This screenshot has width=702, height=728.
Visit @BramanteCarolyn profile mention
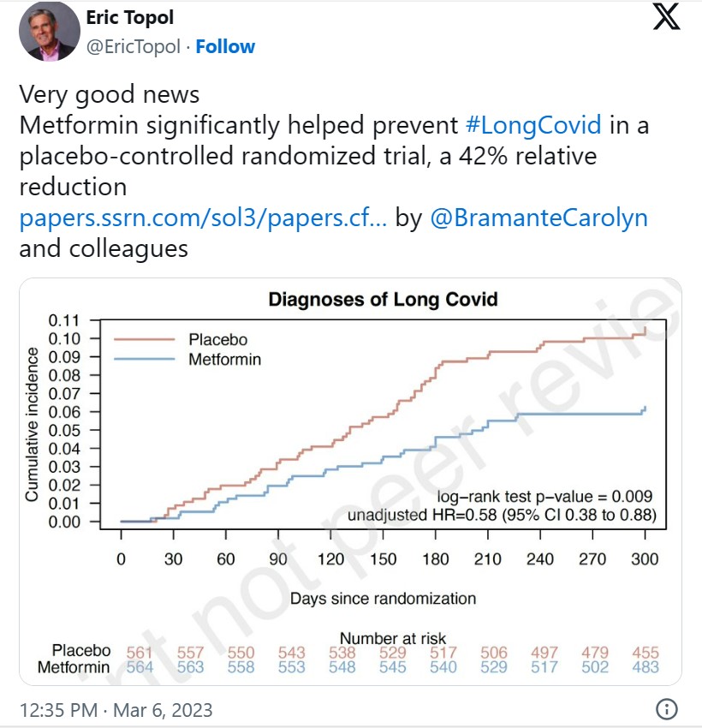pos(538,218)
